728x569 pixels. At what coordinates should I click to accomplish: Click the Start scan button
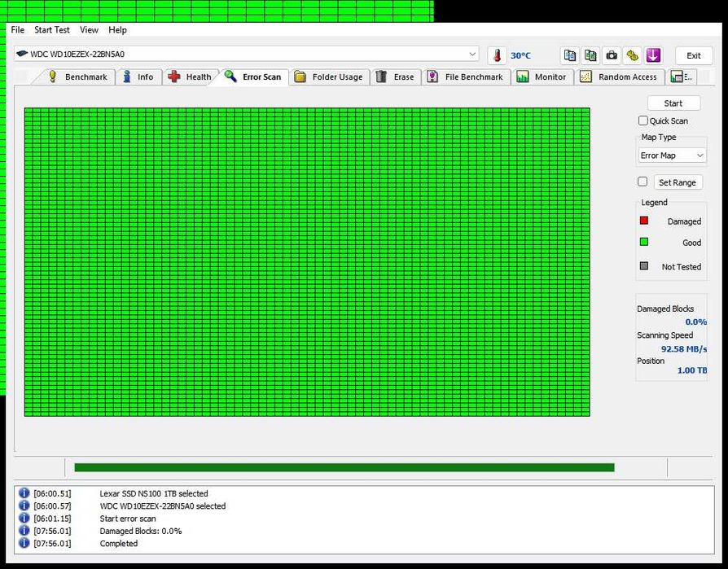pos(673,103)
